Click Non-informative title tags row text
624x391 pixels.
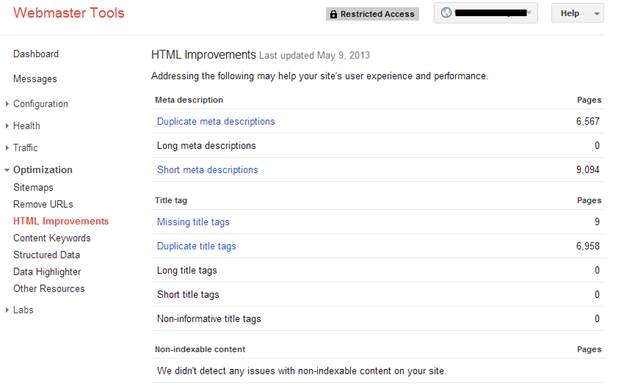[209, 319]
